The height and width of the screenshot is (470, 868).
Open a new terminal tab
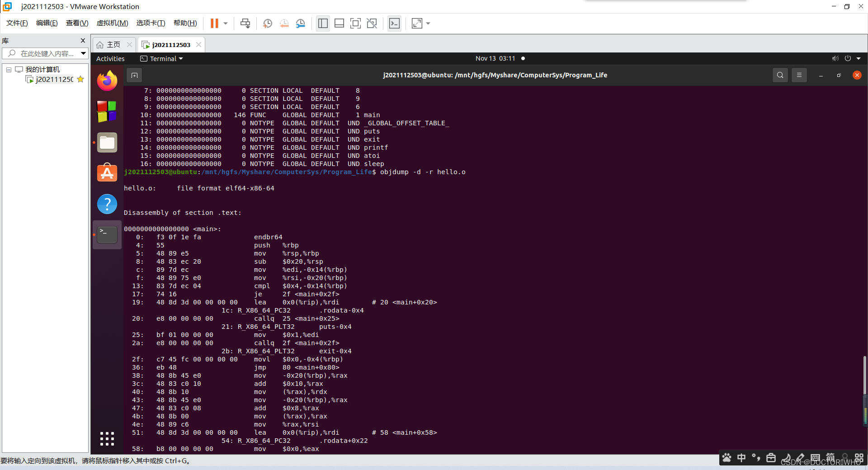134,75
